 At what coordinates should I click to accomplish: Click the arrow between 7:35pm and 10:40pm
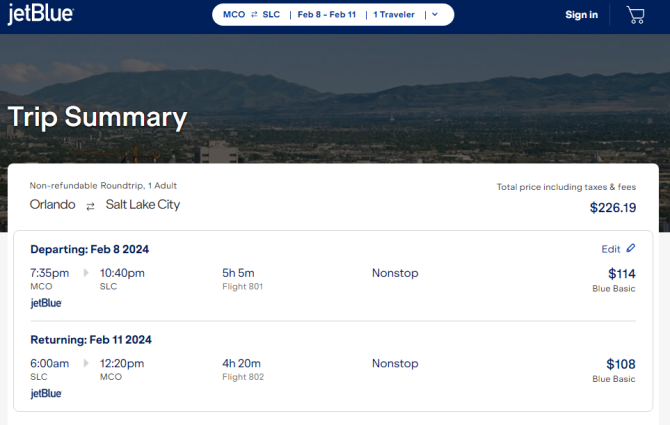click(86, 273)
